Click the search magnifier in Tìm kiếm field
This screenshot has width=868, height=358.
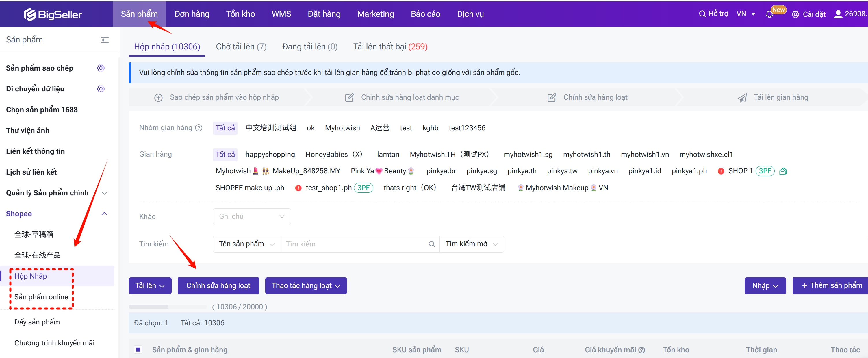[431, 244]
